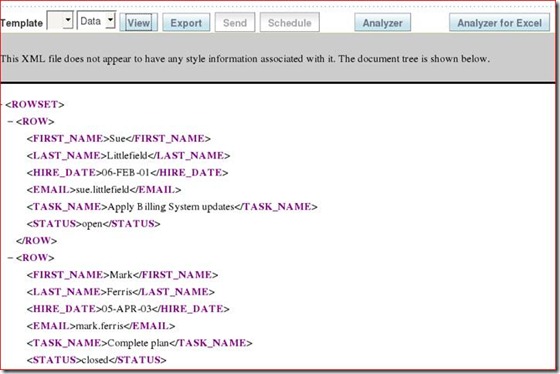Image resolution: width=560 pixels, height=374 pixels.
Task: Click the EMAIL value sue.littlefield
Action: 102,190
